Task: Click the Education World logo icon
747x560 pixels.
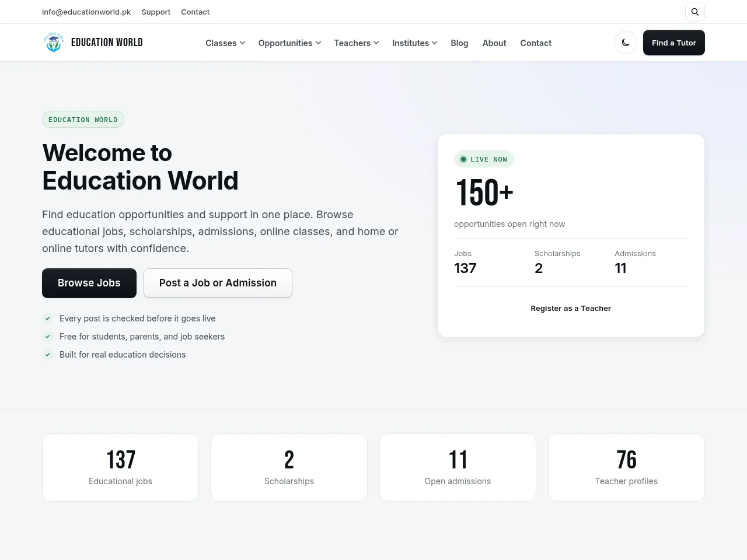Action: tap(54, 43)
